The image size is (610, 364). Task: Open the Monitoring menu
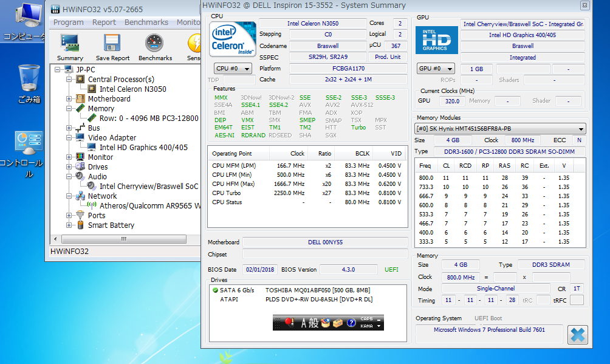coord(188,22)
